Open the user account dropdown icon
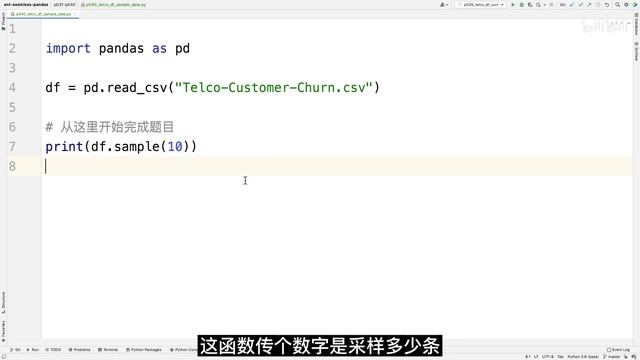 [x=444, y=5]
